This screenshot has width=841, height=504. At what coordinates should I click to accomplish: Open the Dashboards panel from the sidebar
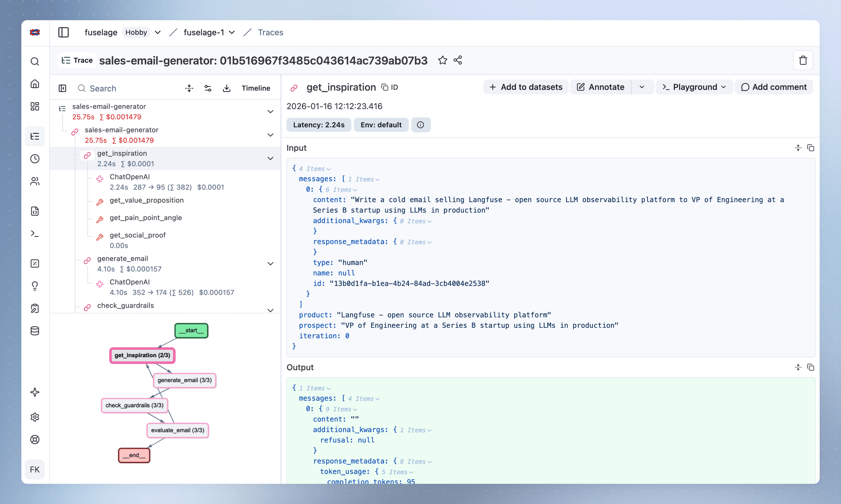[35, 106]
